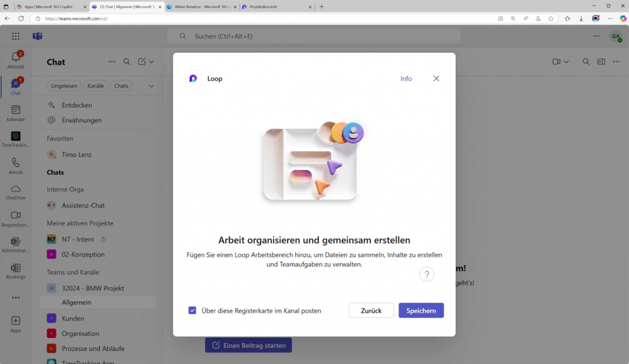Open OneDrive in the sidebar

point(15,192)
